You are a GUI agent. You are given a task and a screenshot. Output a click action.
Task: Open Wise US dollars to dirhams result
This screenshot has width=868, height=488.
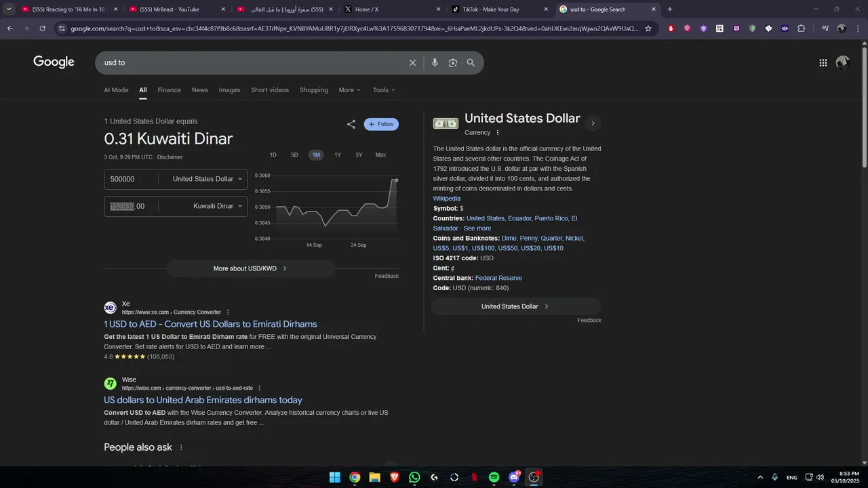point(203,400)
